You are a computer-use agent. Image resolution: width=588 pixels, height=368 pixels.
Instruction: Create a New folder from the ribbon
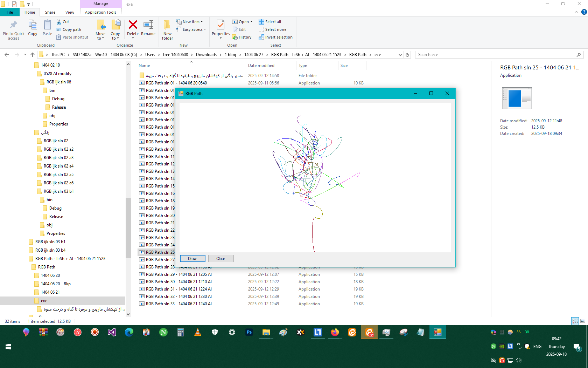[167, 29]
